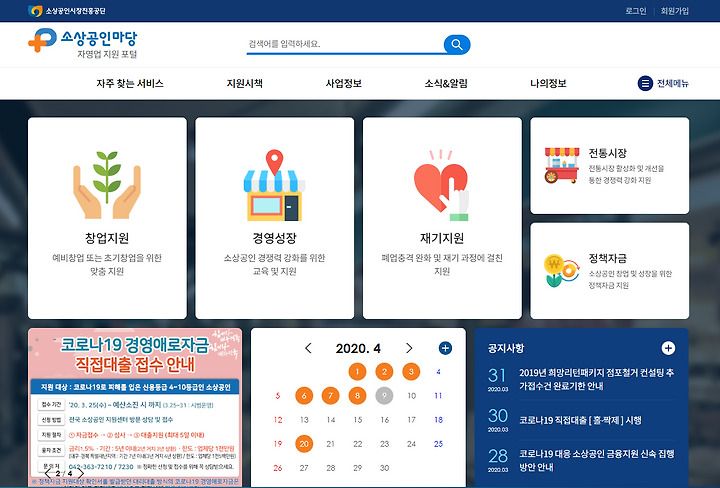
Task: Select highlighted date 20 in calendar
Action: click(304, 443)
